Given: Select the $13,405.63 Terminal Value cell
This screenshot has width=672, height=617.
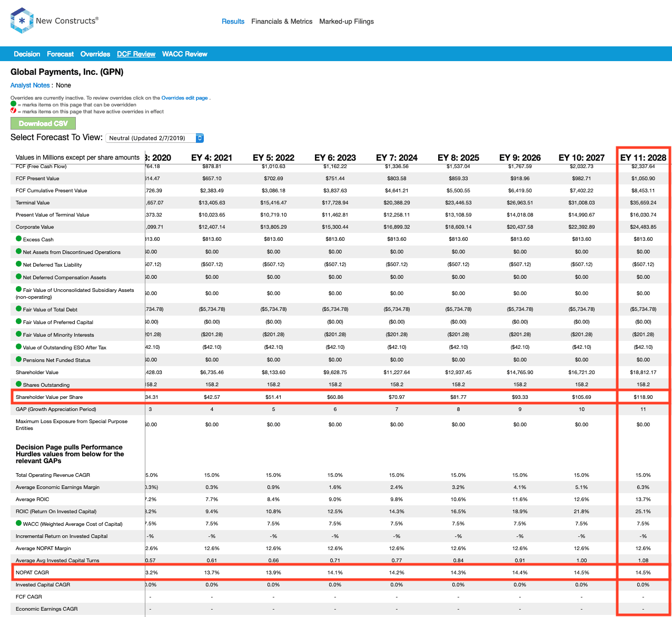Looking at the screenshot, I should (212, 202).
